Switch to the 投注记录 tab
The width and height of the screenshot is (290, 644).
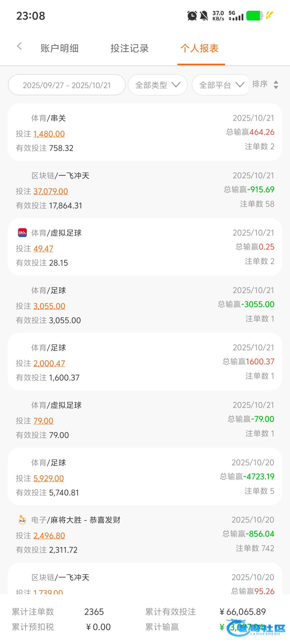click(x=129, y=49)
